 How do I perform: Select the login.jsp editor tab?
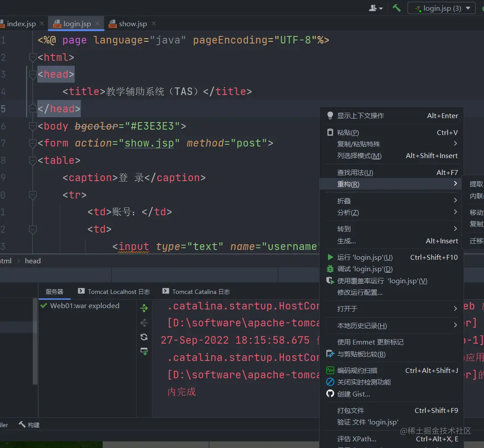point(77,24)
